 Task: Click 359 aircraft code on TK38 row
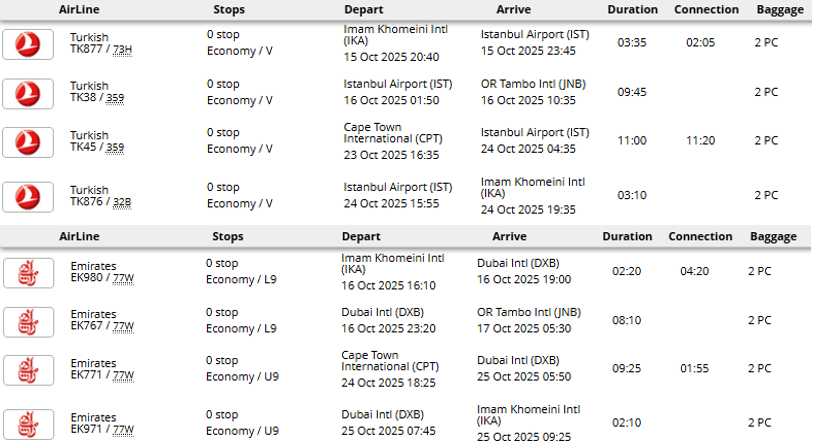tap(115, 99)
